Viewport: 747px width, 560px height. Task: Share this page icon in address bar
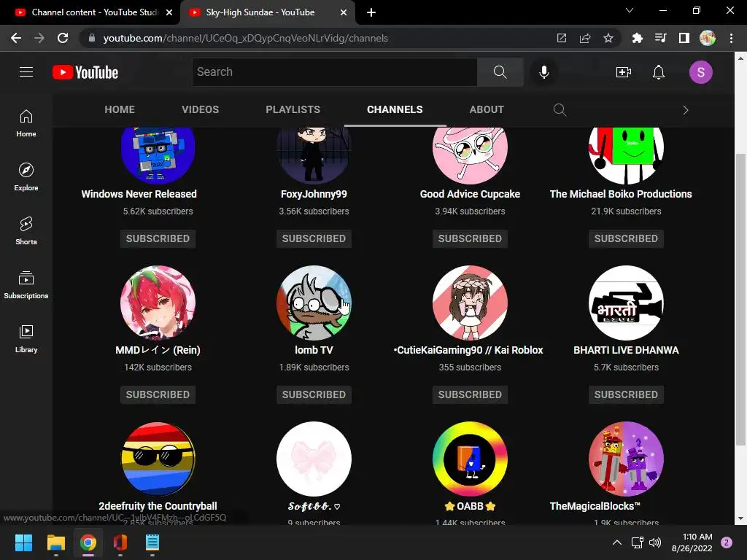pos(585,38)
